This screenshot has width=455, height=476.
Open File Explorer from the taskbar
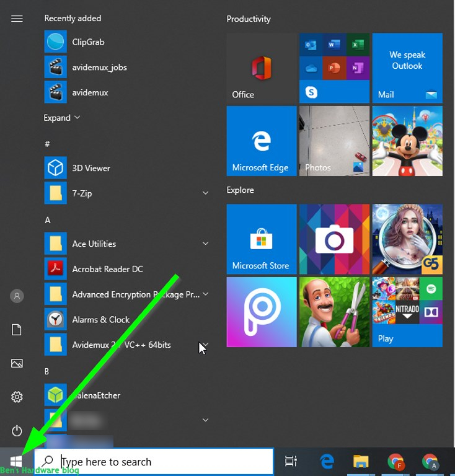point(361,462)
